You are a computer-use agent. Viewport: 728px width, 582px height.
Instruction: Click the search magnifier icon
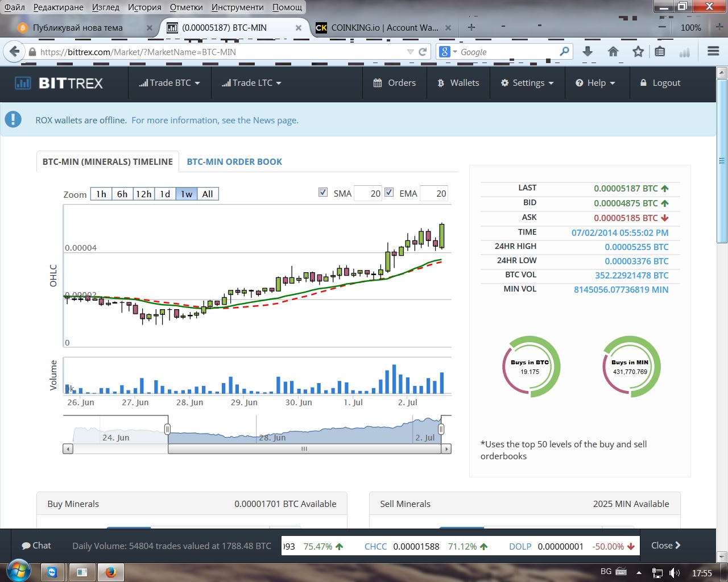[x=564, y=51]
